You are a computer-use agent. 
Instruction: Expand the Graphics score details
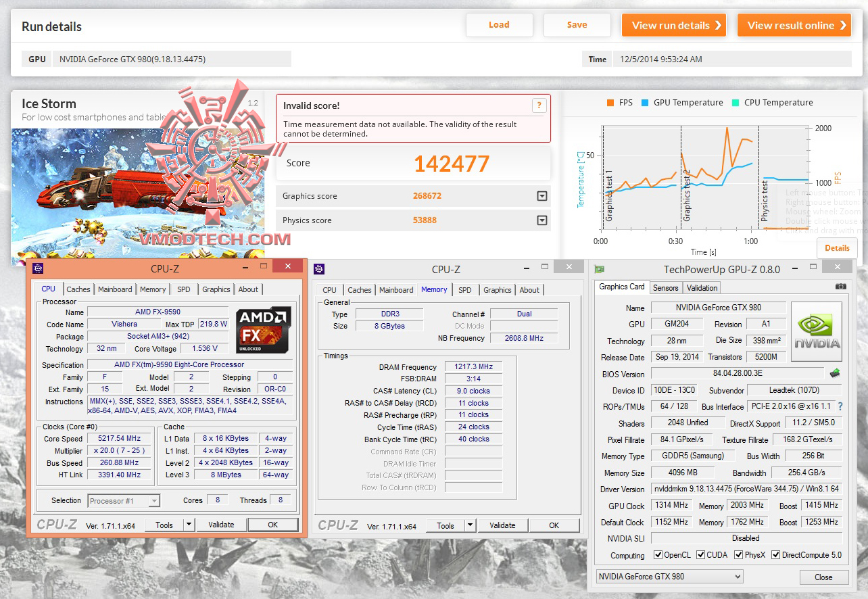click(x=541, y=196)
